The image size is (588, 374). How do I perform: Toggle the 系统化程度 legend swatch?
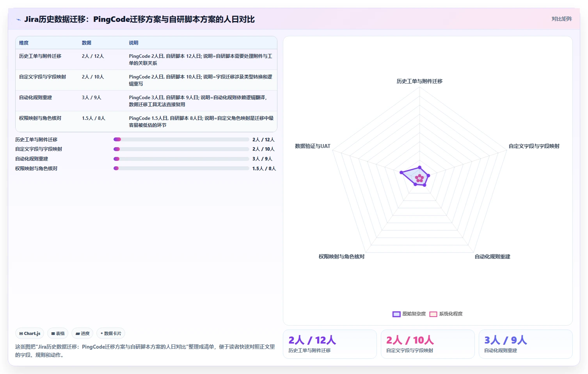433,314
